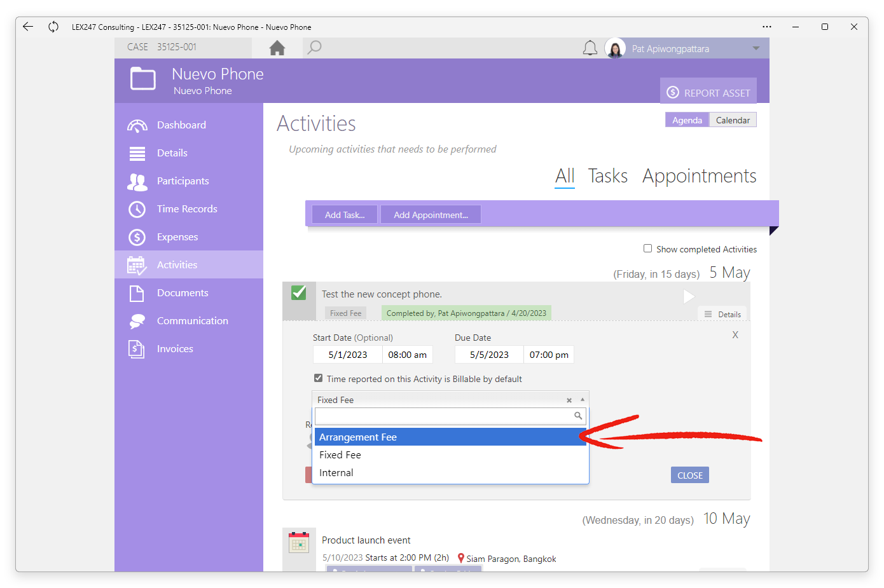Click the CLOSE button
Viewport: 884px width, 588px height.
coord(690,475)
